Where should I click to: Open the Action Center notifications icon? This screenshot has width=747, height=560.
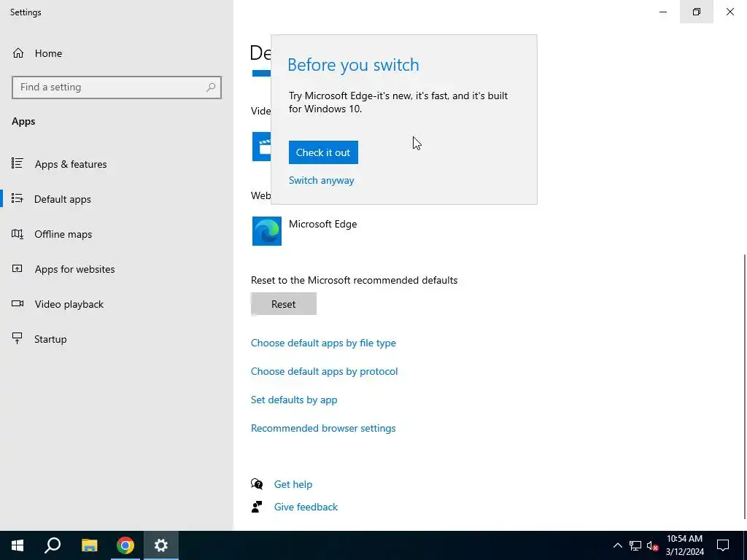(723, 545)
